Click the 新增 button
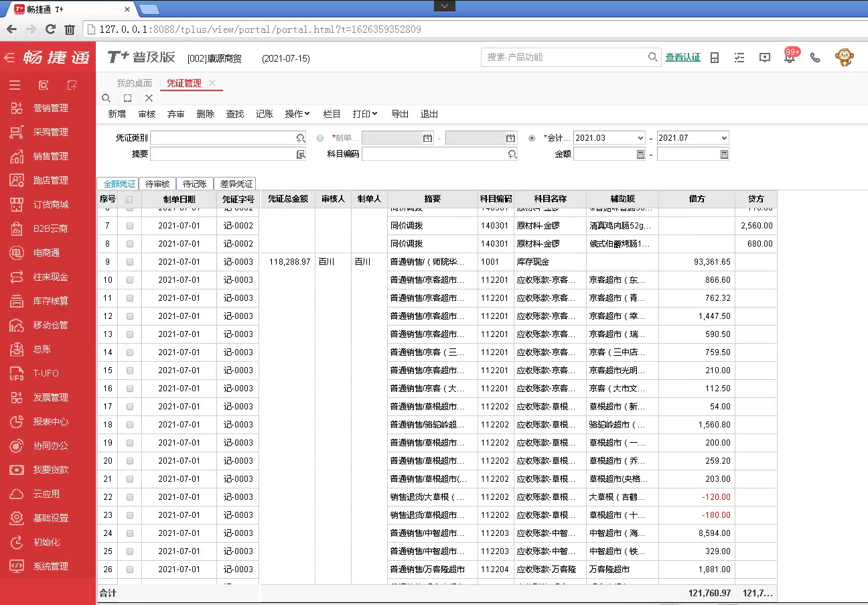Viewport: 868px width, 605px height. 117,114
